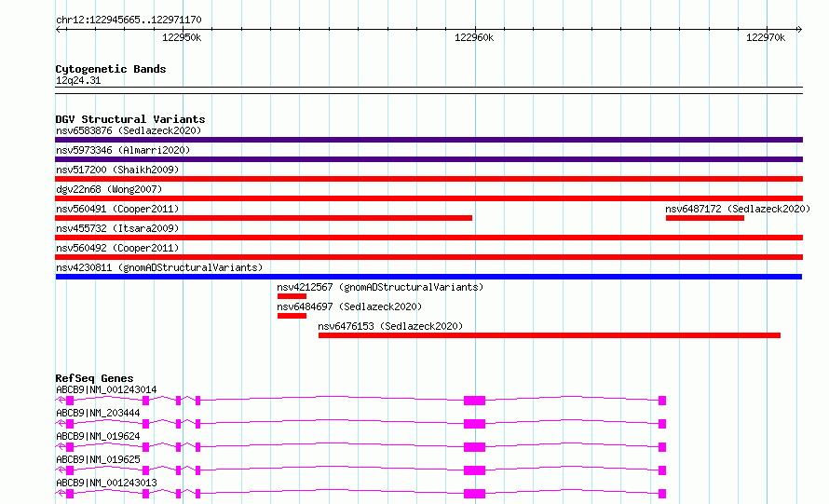Click the Cytogenetic Bands track title
This screenshot has height=504, width=829.
[111, 69]
